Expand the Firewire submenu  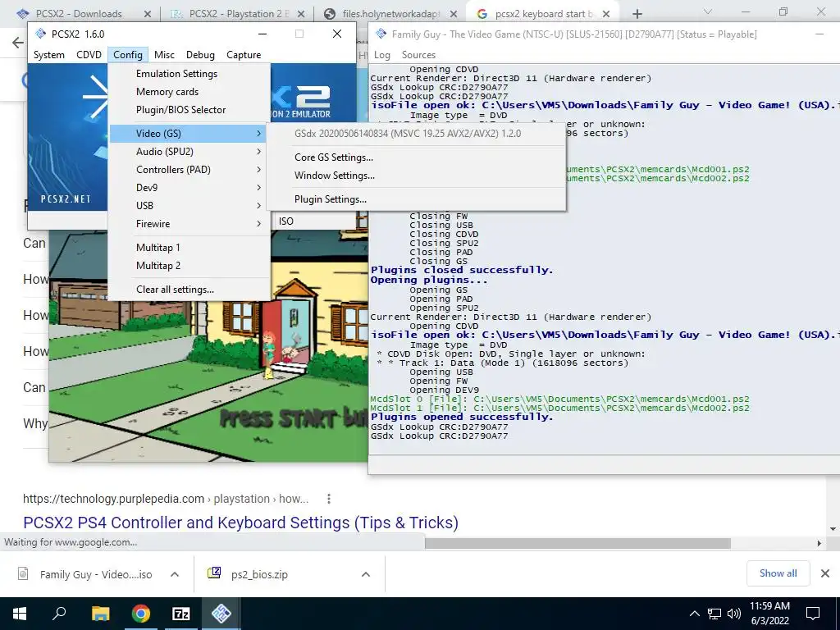pyautogui.click(x=189, y=224)
